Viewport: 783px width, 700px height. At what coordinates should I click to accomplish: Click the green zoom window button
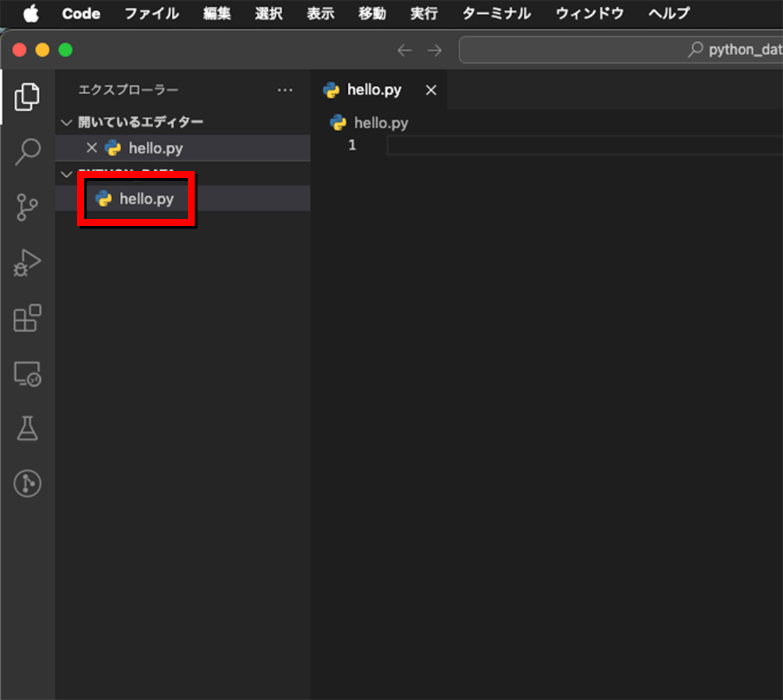pos(65,50)
